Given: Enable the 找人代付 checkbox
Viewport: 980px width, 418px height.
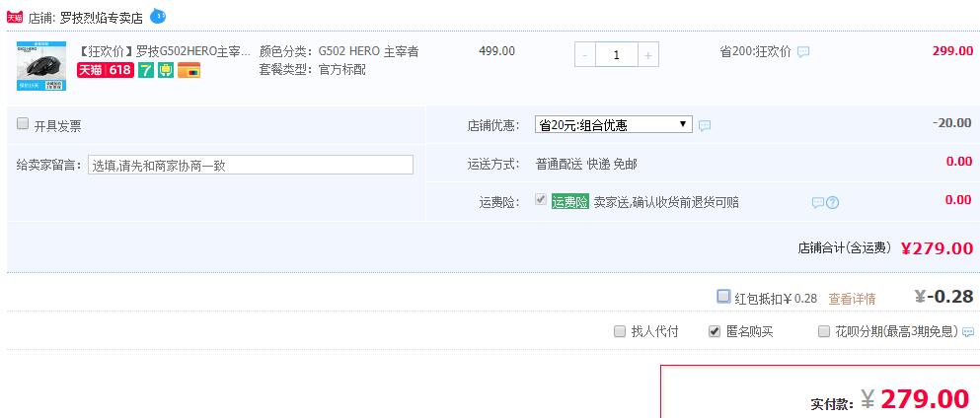Looking at the screenshot, I should click(620, 331).
